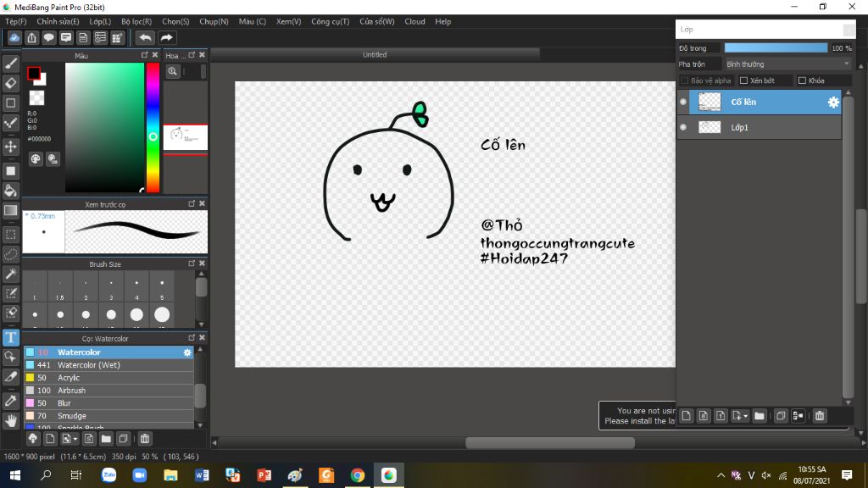
Task: Expand the add brush dropdown in brush panel
Action: [x=75, y=440]
